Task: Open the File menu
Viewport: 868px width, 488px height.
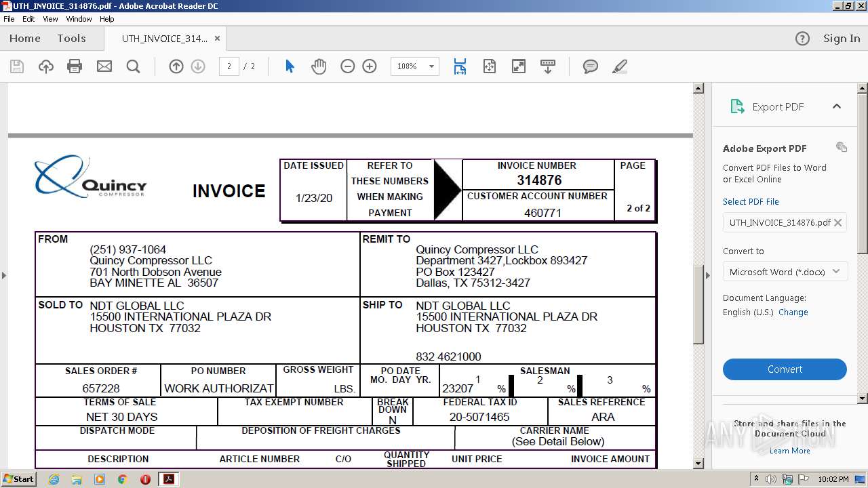Action: point(9,19)
